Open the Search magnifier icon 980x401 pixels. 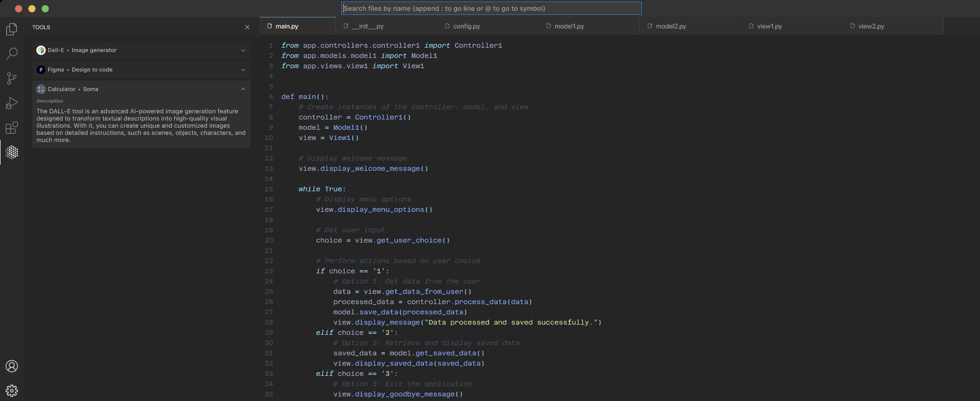(11, 53)
